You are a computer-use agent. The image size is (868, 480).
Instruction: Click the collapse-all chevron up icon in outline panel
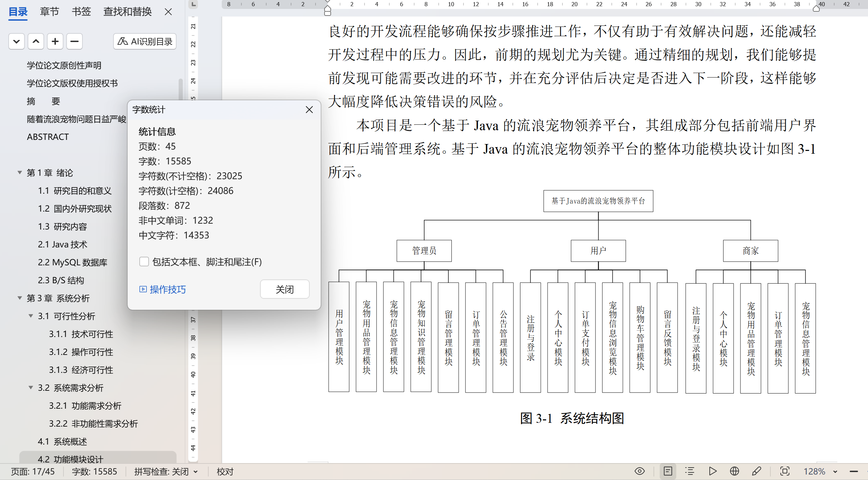coord(36,42)
